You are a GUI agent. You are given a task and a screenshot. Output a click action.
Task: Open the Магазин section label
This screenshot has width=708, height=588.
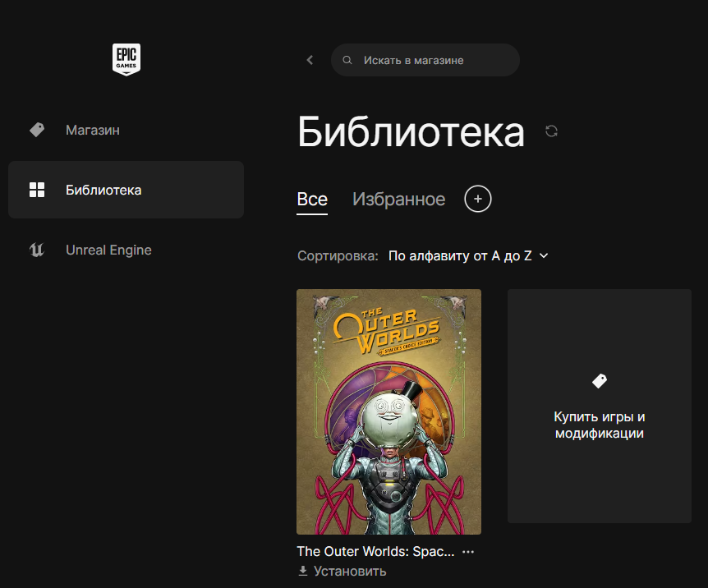93,130
